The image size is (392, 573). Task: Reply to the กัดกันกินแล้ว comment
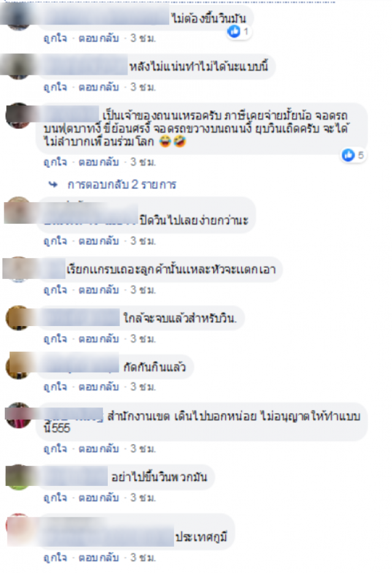[99, 387]
